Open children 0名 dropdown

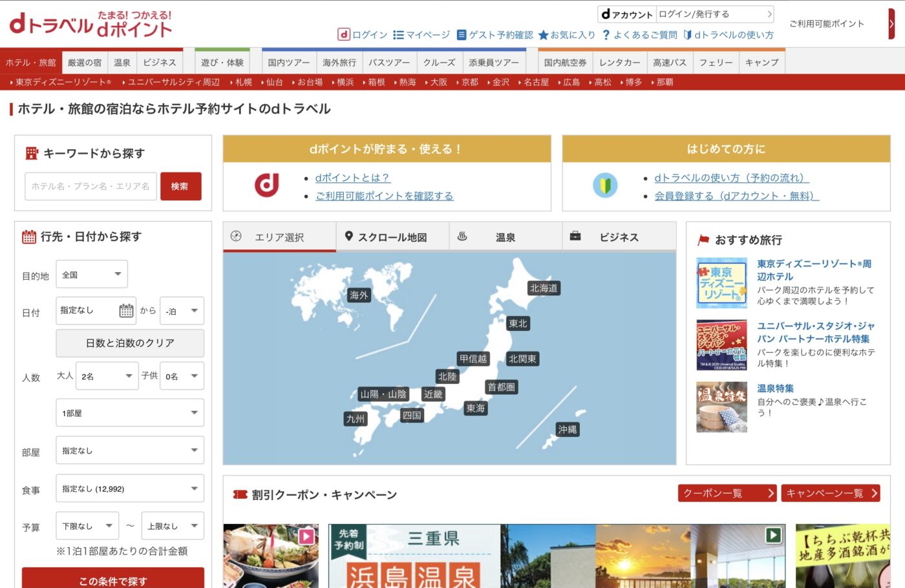(182, 376)
